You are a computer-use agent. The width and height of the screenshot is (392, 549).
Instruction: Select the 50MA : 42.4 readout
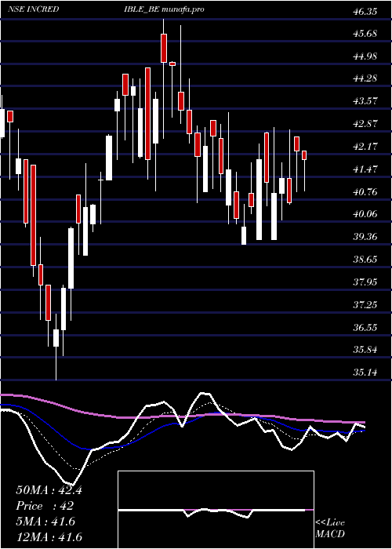pos(49,490)
